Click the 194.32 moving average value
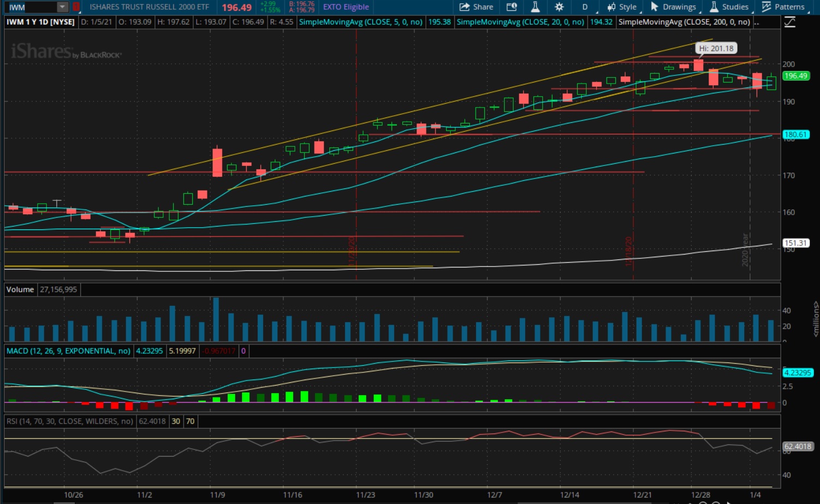 601,22
